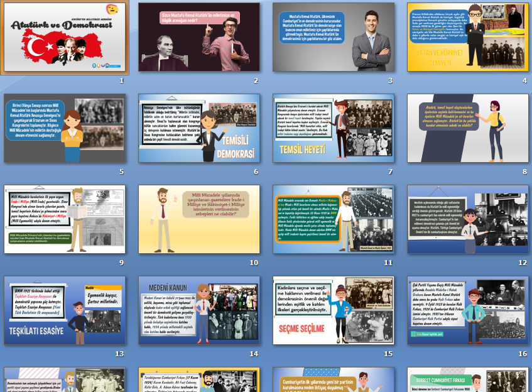Image resolution: width=532 pixels, height=392 pixels.
Task: Select the Teşkilatı Esasiye slide
Action: 64,310
